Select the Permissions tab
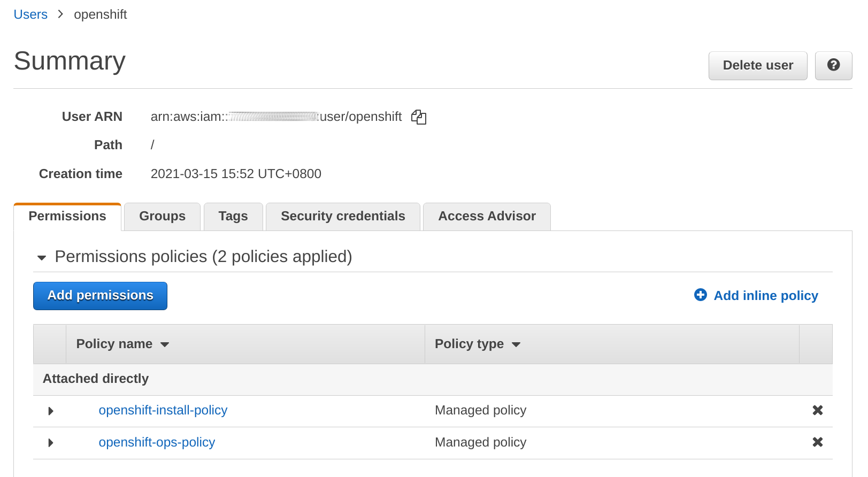 click(67, 217)
